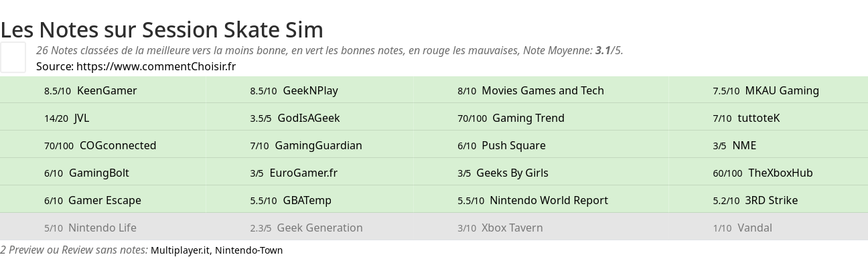The width and height of the screenshot is (868, 257).
Task: Click the Multiplayer.it preview link
Action: pos(179,250)
